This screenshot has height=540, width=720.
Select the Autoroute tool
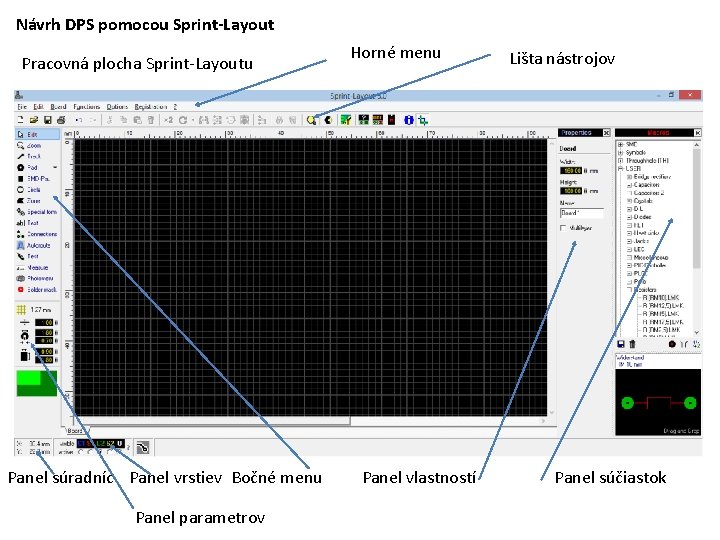(37, 245)
